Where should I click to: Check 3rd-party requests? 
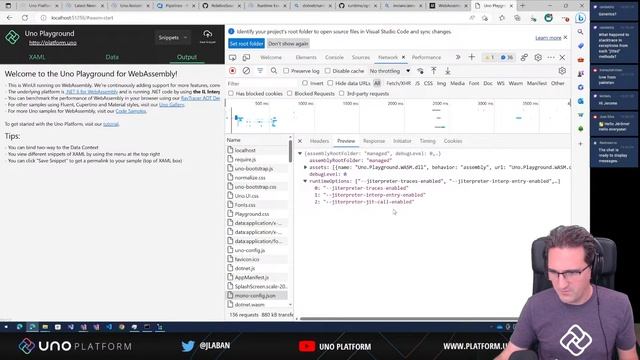(x=342, y=93)
